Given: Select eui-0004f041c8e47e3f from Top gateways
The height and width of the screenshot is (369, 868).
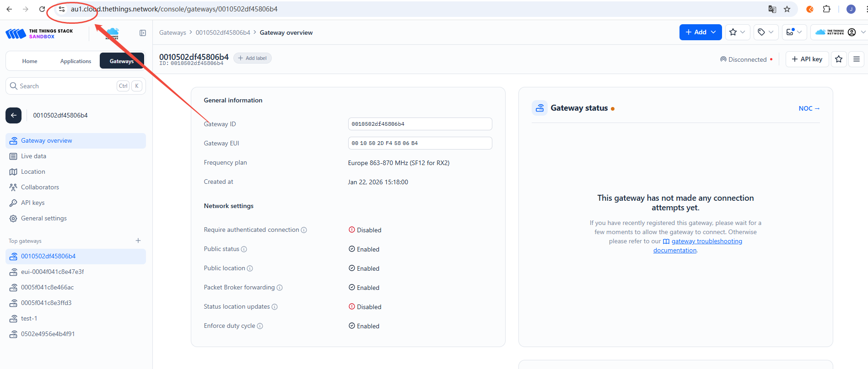Looking at the screenshot, I should 52,272.
